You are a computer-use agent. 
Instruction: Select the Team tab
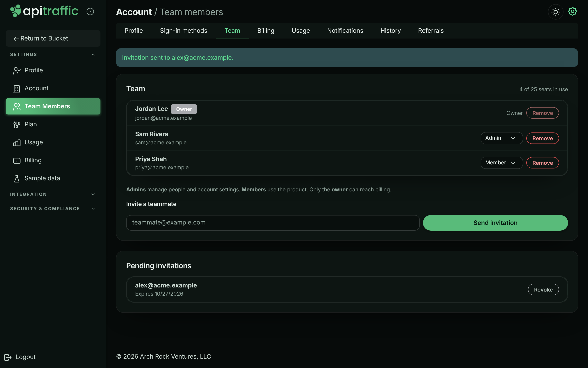pyautogui.click(x=232, y=31)
